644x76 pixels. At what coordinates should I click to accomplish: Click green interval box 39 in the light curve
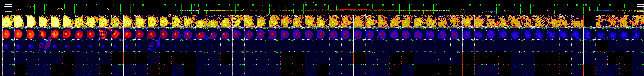point(472,9)
